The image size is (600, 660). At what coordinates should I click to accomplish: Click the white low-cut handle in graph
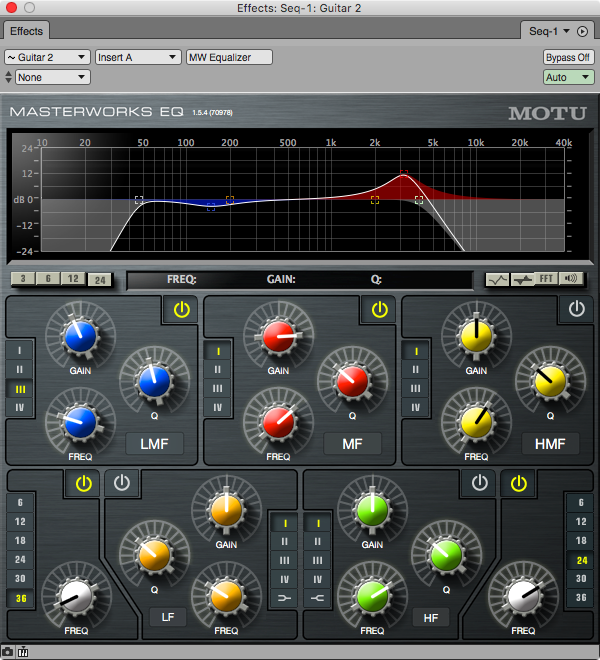pos(139,200)
